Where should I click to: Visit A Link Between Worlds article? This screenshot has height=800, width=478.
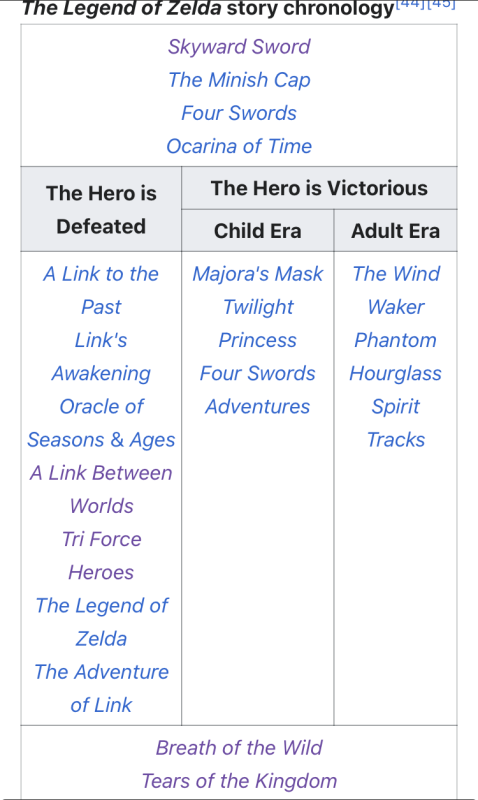point(101,489)
